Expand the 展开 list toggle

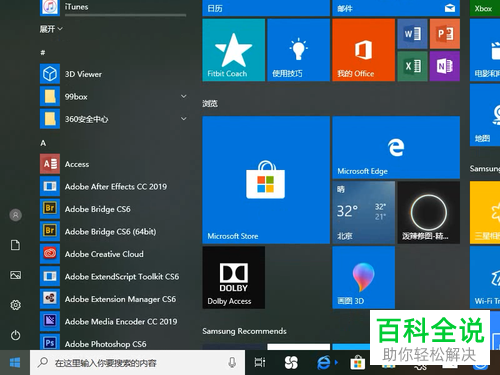coord(51,29)
